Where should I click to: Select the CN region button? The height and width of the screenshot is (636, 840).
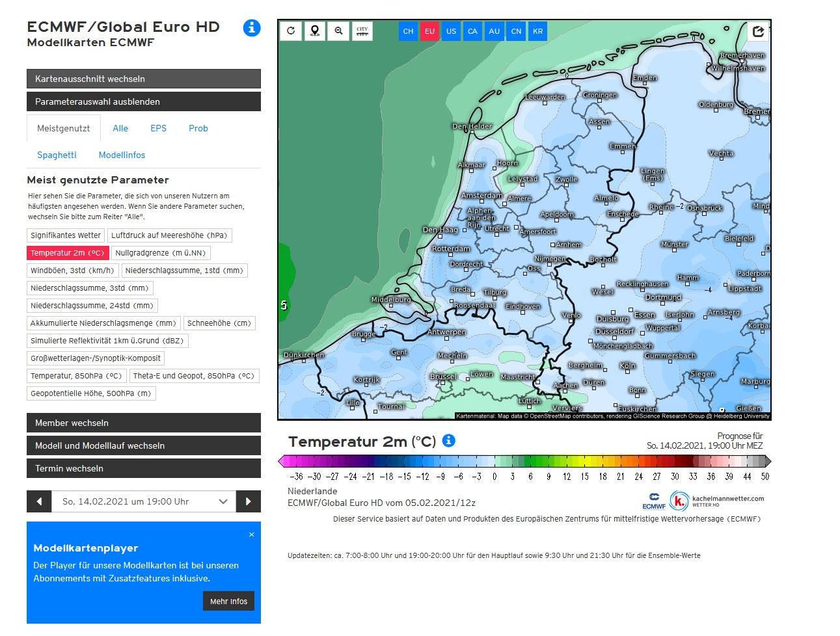point(516,31)
